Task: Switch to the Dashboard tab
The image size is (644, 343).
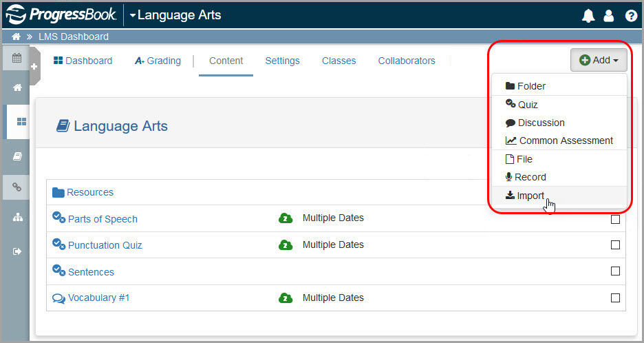Action: coord(83,61)
